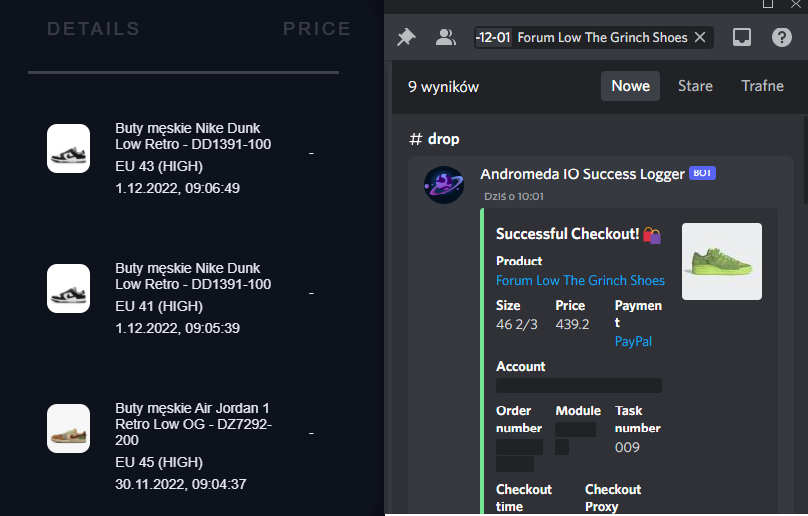Open the Discord inbox icon
Screen dimensions: 808x516
742,37
